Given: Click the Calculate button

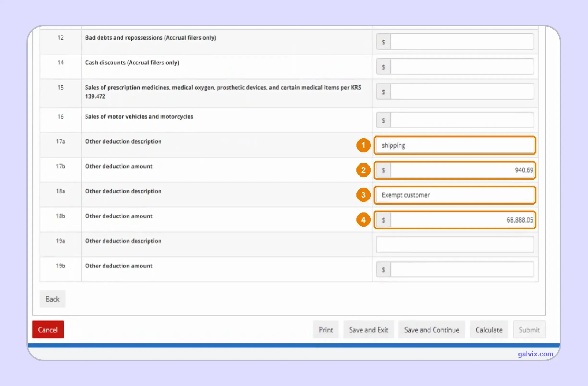Looking at the screenshot, I should (489, 329).
